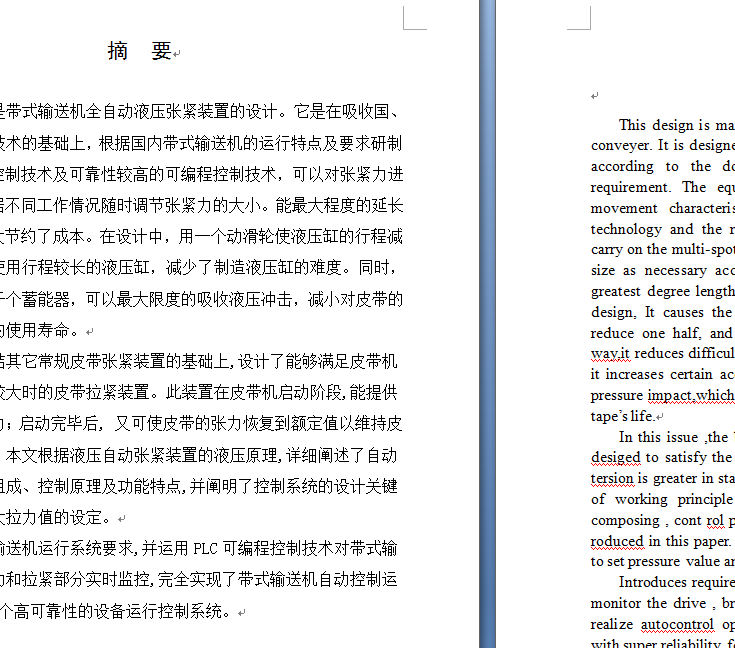Click the word "composing"
The image size is (735, 648).
(x=625, y=521)
